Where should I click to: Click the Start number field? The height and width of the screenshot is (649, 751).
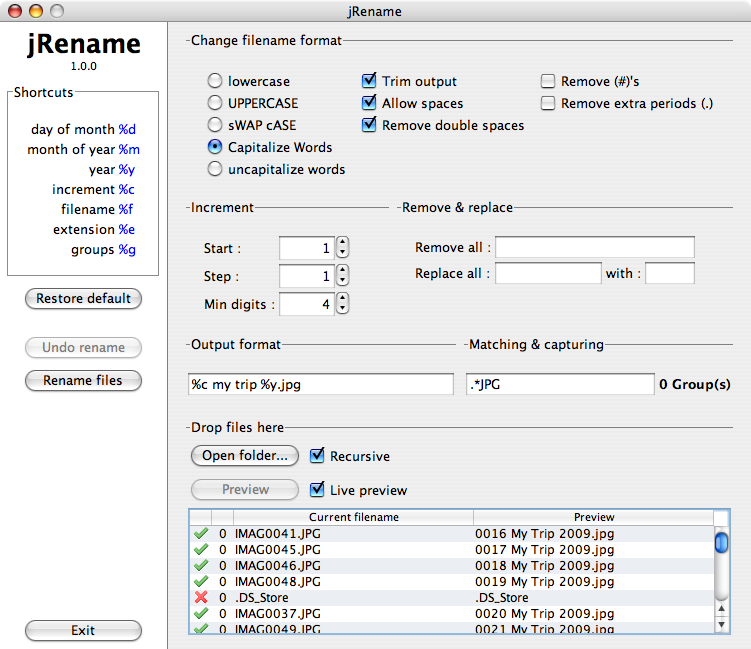[x=307, y=248]
